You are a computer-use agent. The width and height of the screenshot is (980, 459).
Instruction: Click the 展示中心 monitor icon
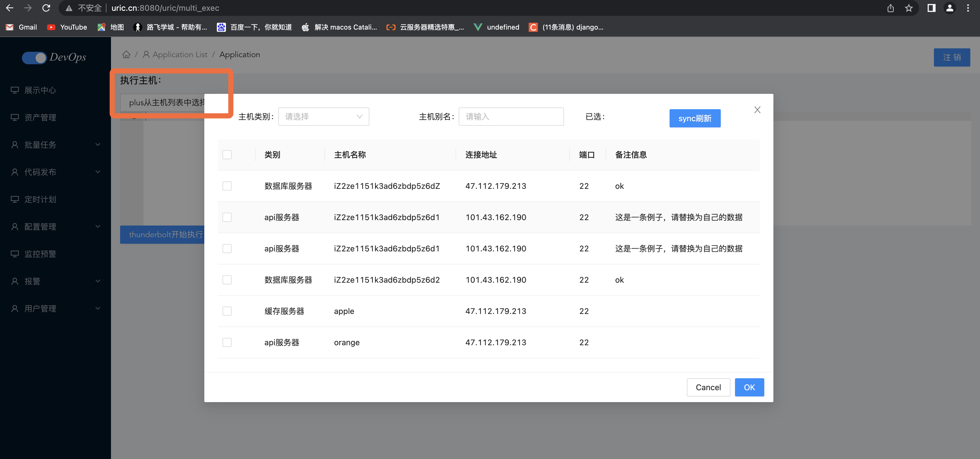[15, 90]
